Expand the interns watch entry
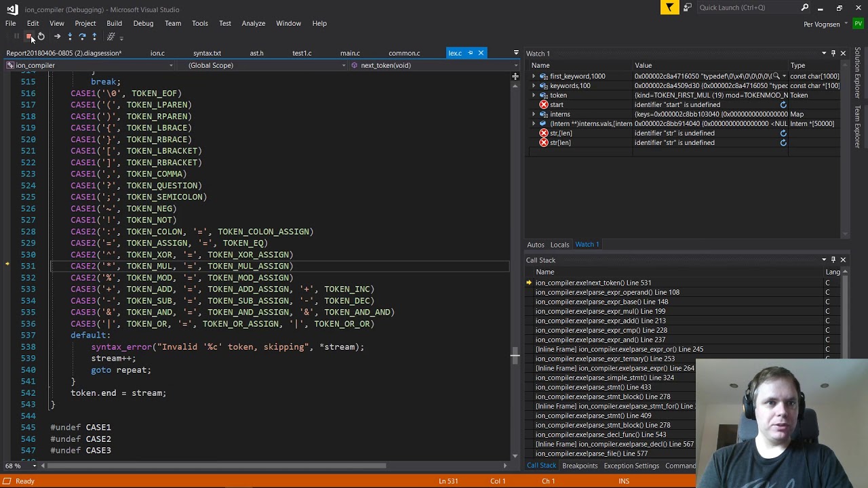 pyautogui.click(x=534, y=115)
